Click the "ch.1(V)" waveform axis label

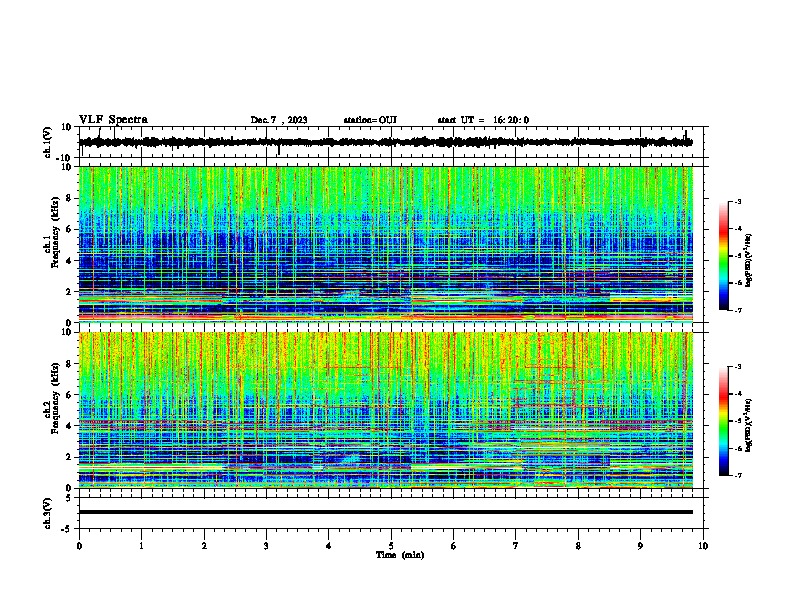[48, 142]
